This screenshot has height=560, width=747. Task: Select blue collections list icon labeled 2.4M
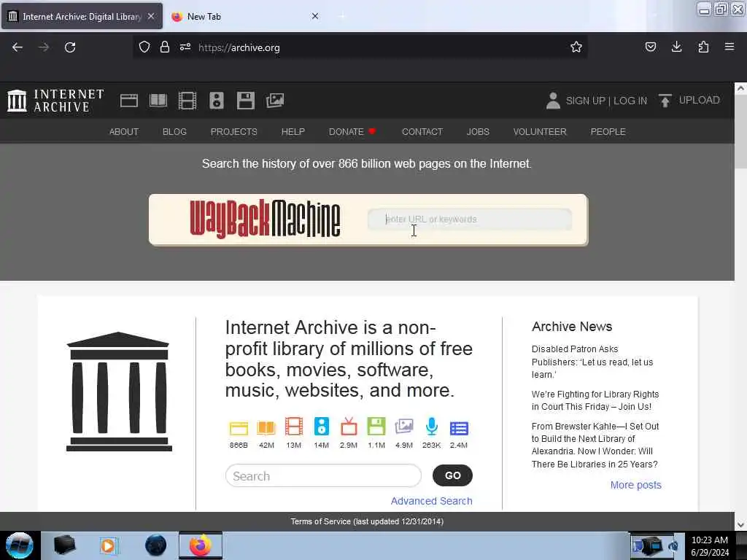[x=459, y=428]
